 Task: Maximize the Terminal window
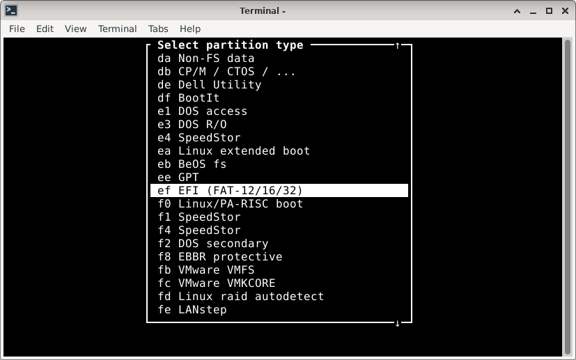pyautogui.click(x=549, y=11)
